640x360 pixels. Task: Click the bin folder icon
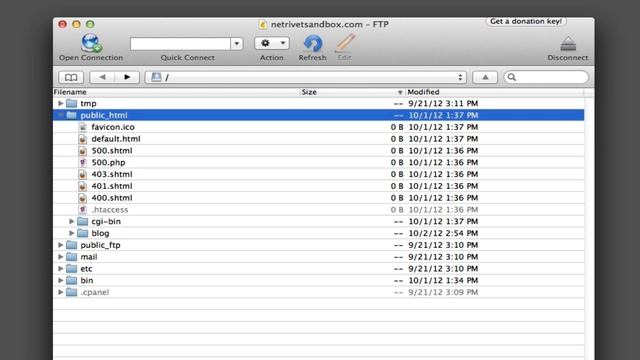pyautogui.click(x=71, y=280)
